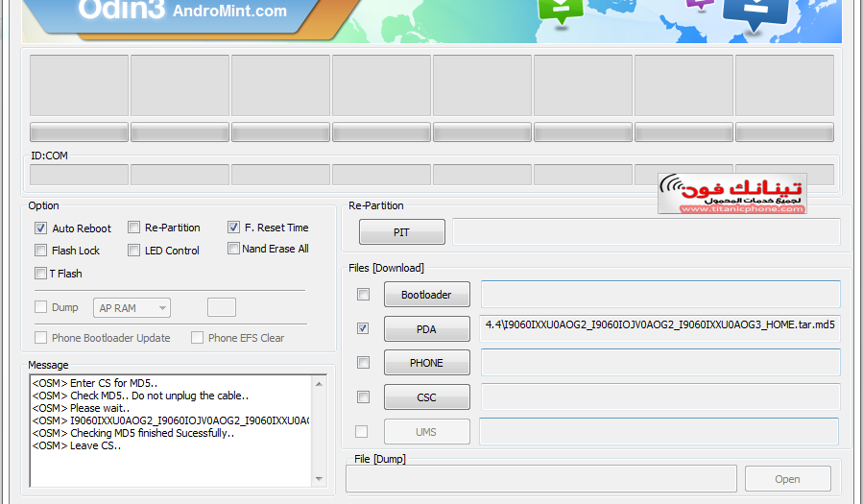Click the PDA path with I9060IXXU0AOG2 file
Viewport: 863px width, 504px height.
(660, 328)
